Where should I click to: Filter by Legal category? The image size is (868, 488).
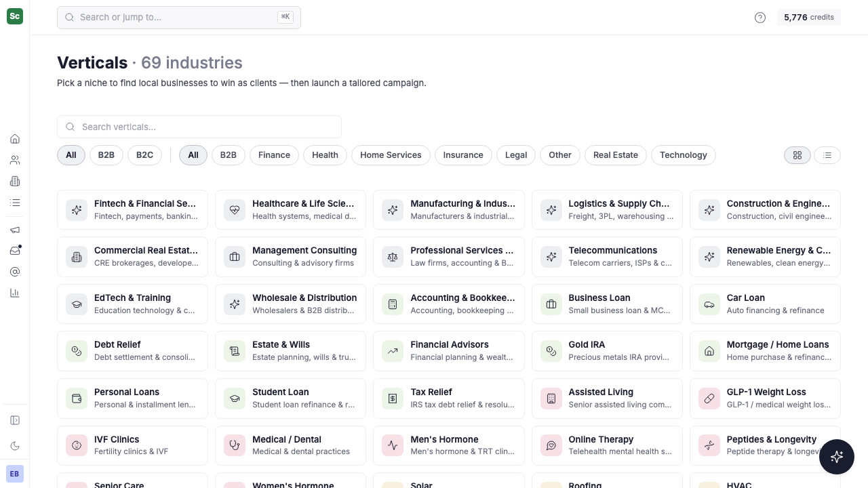516,155
